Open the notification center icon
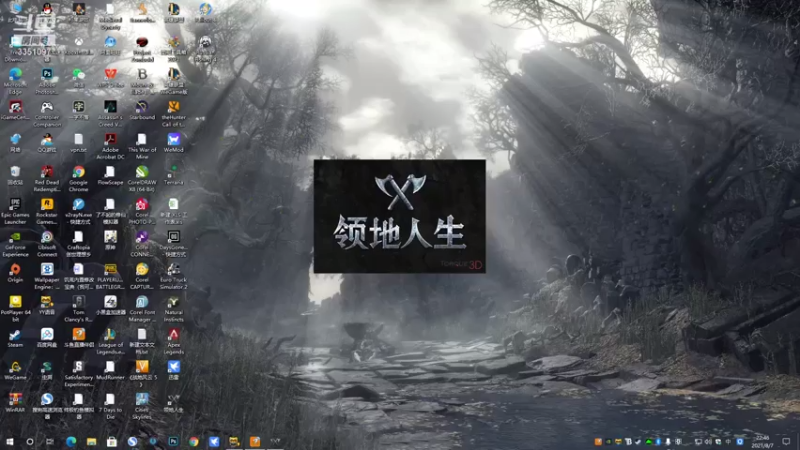 [786, 441]
